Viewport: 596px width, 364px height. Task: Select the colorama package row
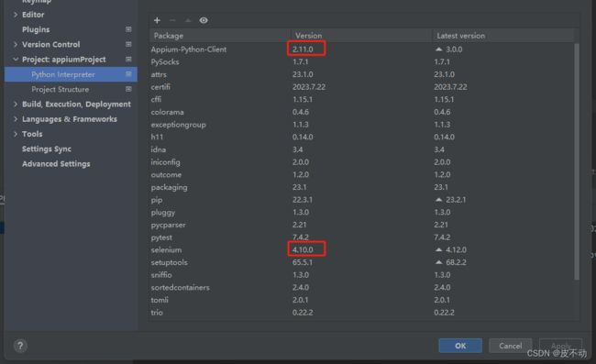361,112
